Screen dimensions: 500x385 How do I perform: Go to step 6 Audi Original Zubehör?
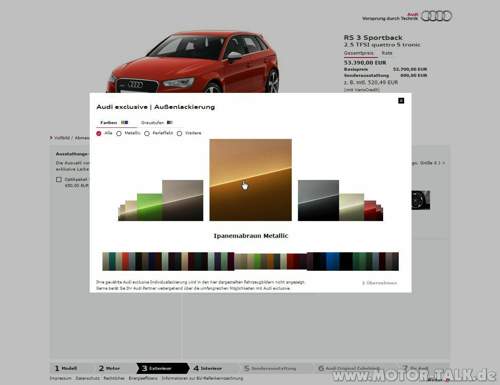pos(348,368)
